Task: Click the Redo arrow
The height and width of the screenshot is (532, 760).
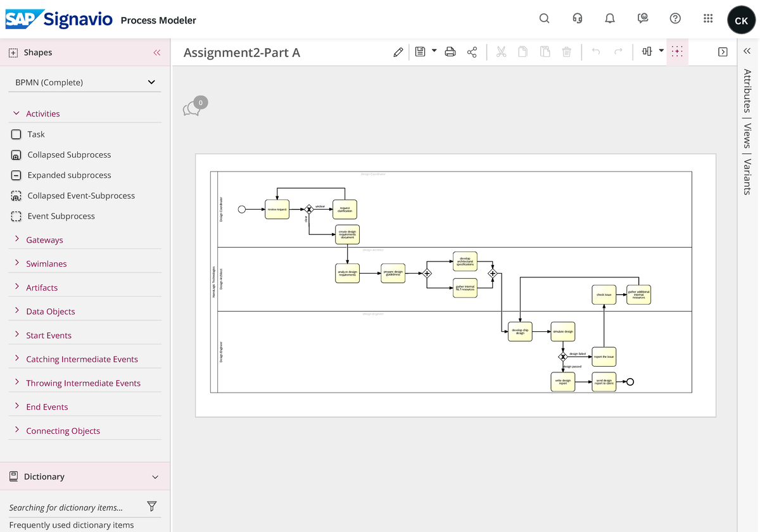Action: tap(618, 52)
